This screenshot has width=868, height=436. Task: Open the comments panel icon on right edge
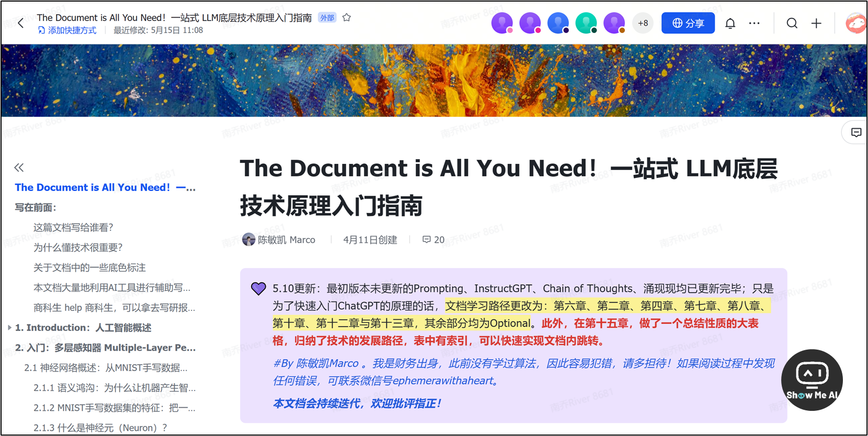[856, 132]
